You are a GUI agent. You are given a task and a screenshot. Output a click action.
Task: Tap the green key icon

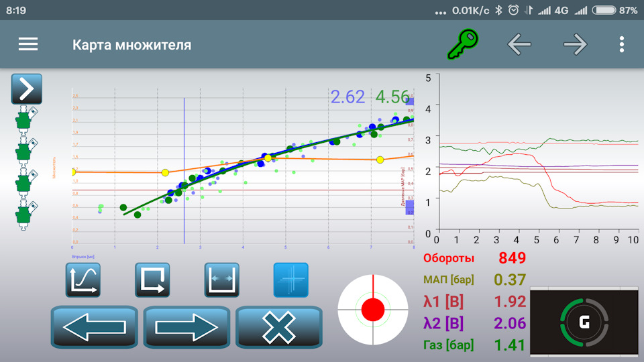point(463,44)
